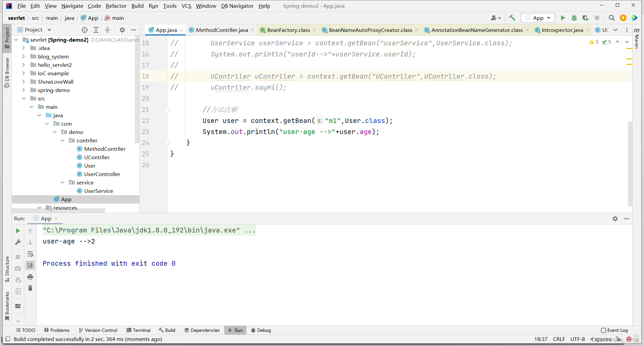644x346 pixels.
Task: Open the File menu
Action: [x=21, y=6]
